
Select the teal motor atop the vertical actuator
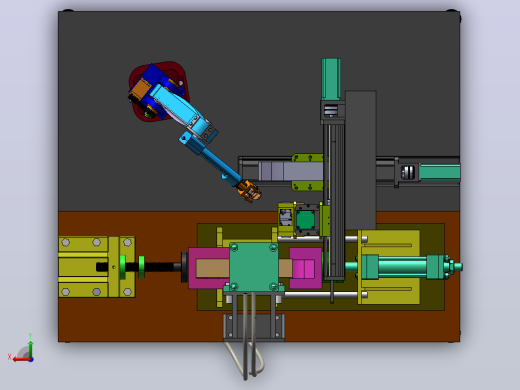pyautogui.click(x=331, y=79)
